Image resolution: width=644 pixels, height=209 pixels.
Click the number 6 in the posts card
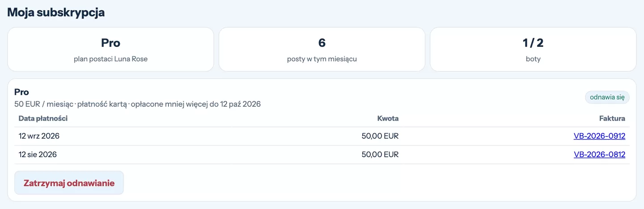(322, 43)
